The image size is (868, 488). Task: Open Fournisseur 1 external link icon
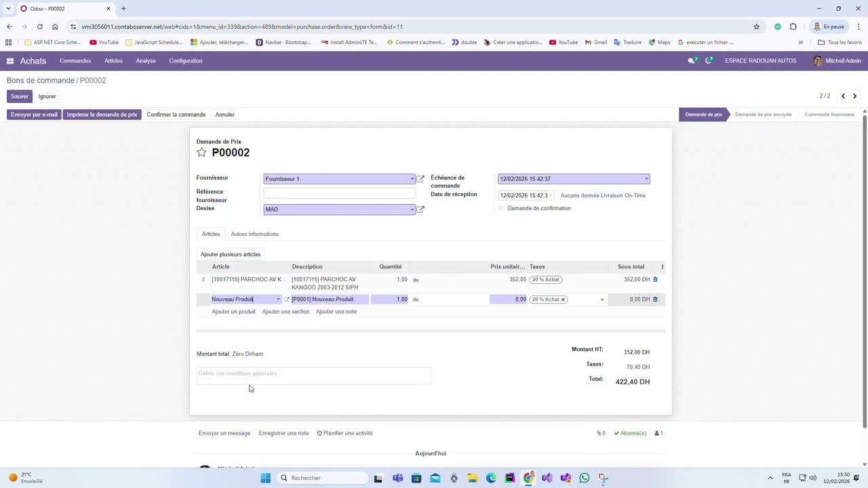(x=420, y=179)
